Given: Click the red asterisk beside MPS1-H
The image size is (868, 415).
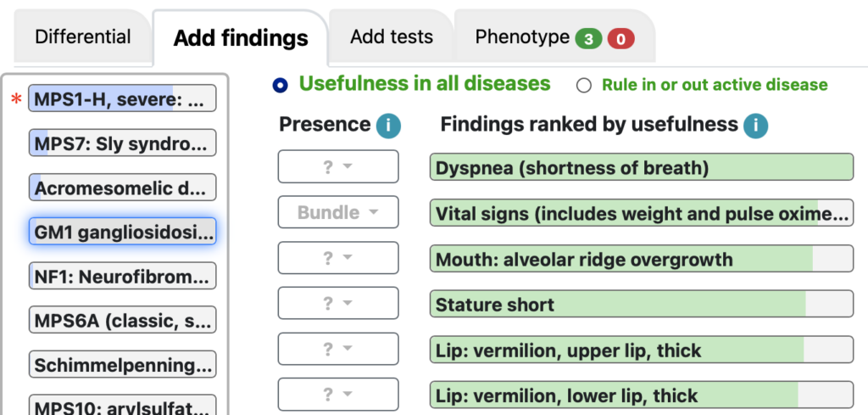Looking at the screenshot, I should (17, 100).
